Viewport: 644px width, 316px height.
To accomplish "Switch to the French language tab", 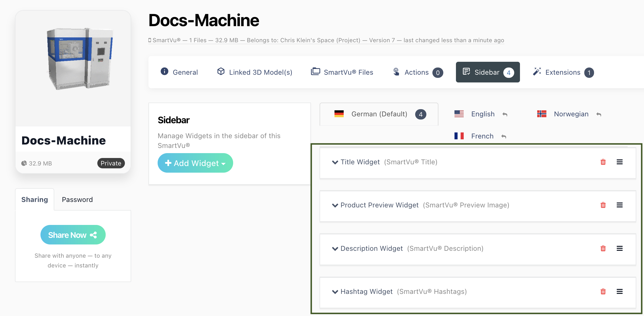I will [480, 136].
